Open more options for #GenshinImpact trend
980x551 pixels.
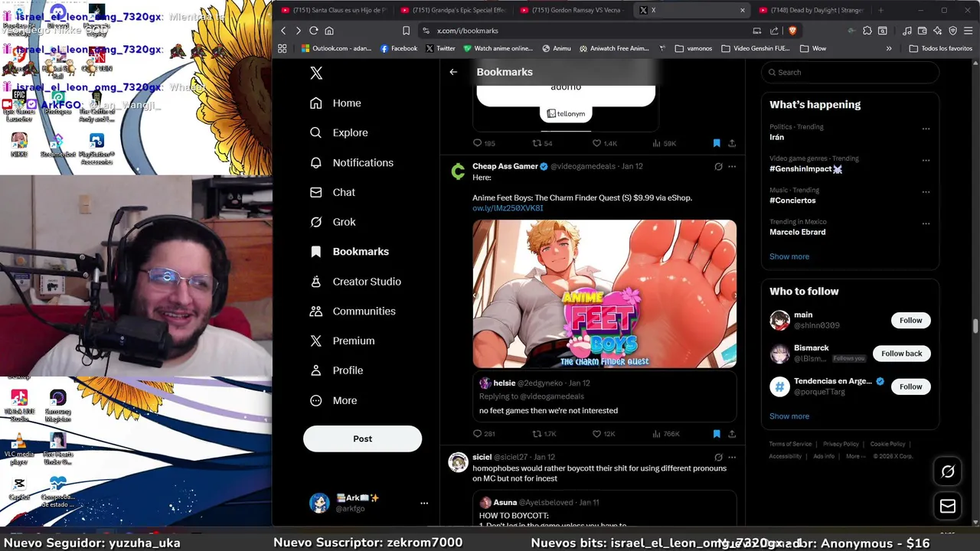click(x=926, y=160)
